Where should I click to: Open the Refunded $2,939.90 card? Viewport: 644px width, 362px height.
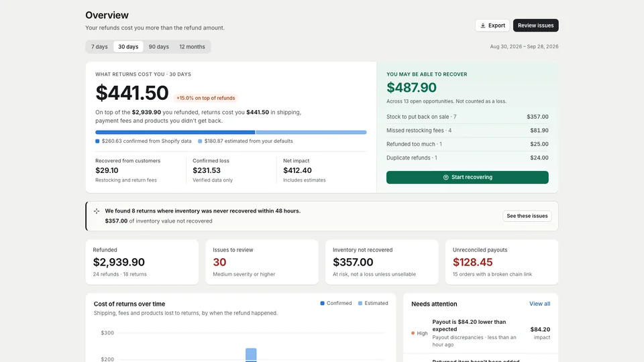142,262
